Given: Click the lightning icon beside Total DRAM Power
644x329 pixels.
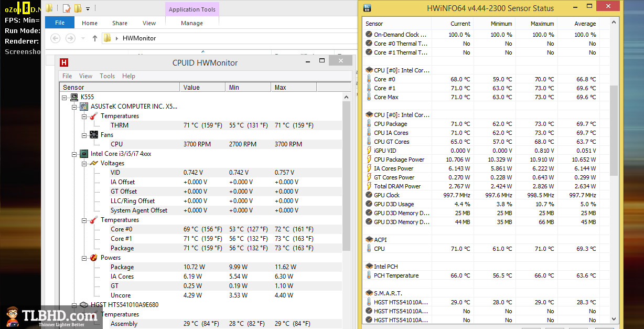Looking at the screenshot, I should coord(369,186).
